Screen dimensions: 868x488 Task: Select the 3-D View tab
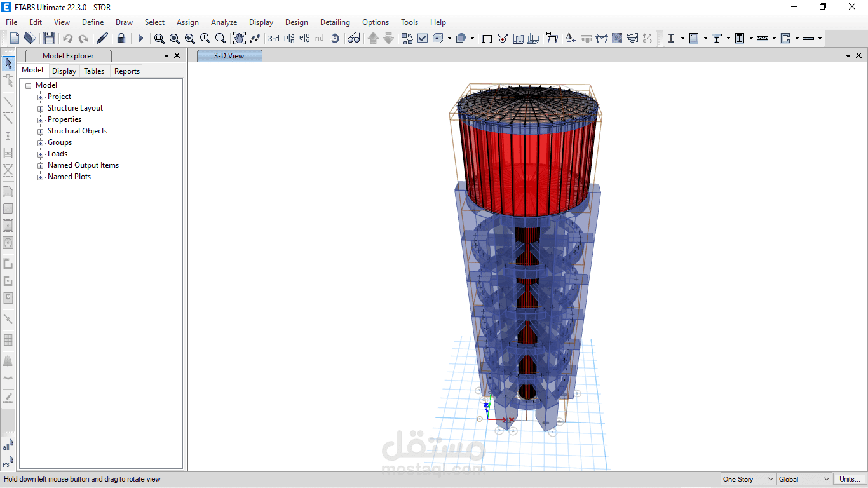pyautogui.click(x=229, y=56)
